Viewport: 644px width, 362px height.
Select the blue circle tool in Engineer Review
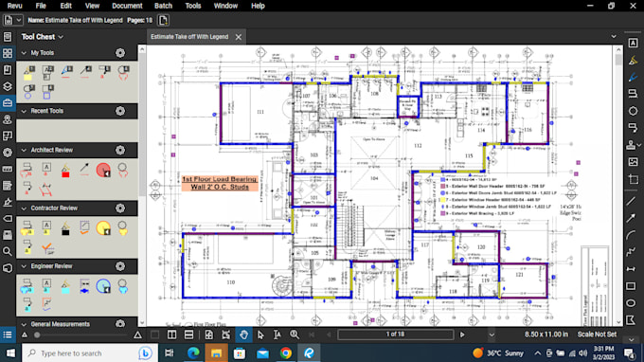click(x=103, y=286)
